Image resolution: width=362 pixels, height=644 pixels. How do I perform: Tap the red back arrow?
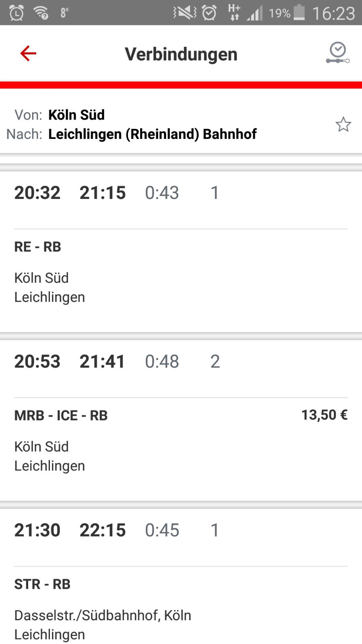click(x=28, y=54)
